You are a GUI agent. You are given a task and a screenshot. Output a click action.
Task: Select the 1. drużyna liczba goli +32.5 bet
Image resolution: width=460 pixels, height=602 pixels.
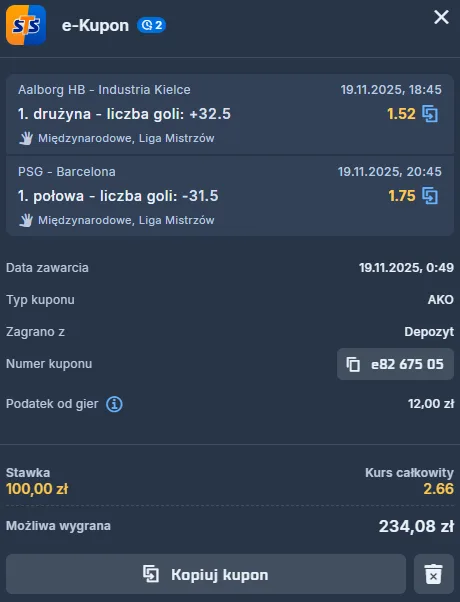point(124,114)
